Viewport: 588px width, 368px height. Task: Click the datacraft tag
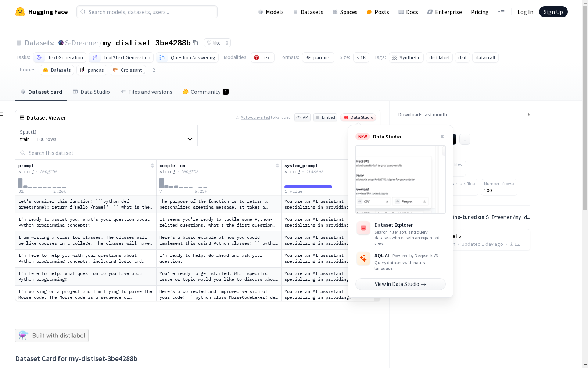click(x=485, y=57)
